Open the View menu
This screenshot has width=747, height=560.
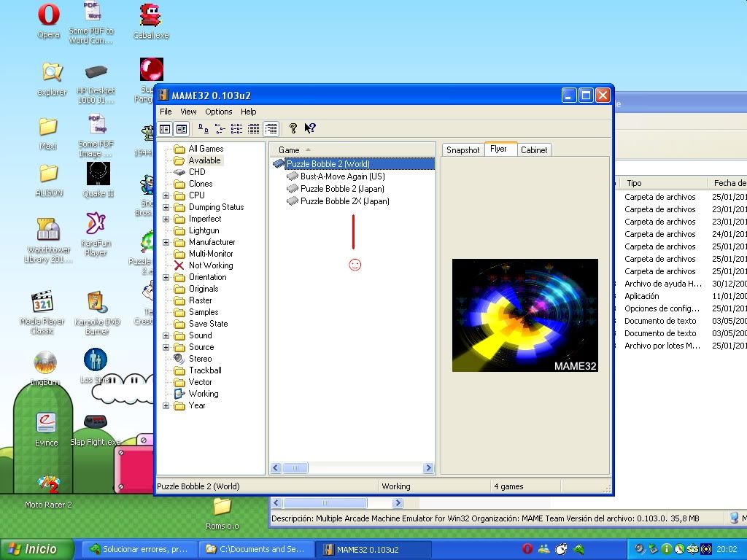click(188, 112)
